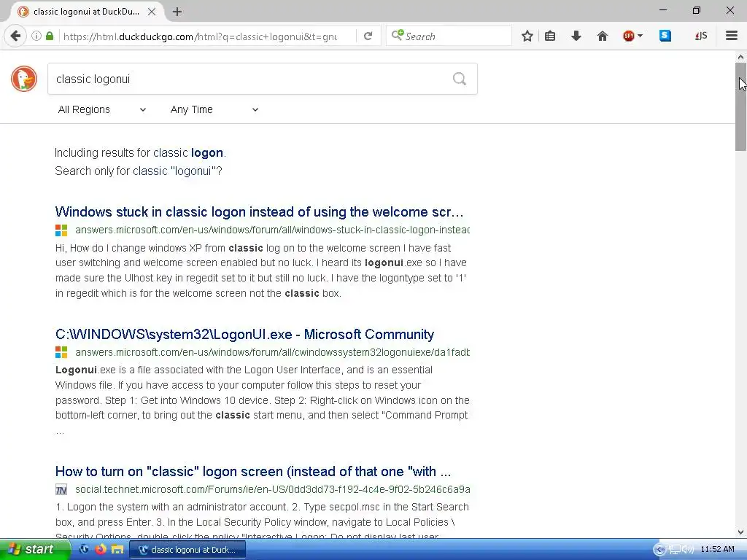Open the social.technet.microsoft.com URL link

pos(273,489)
